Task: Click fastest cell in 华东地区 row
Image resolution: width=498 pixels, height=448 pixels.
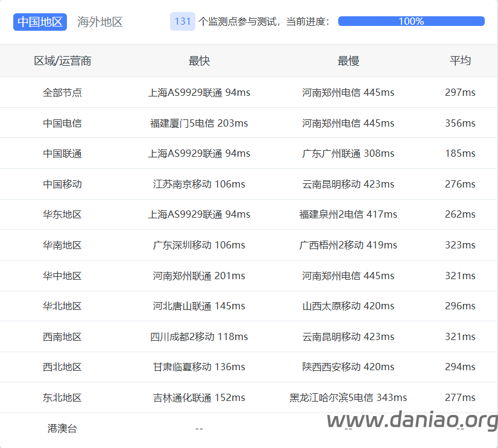Action: [199, 215]
